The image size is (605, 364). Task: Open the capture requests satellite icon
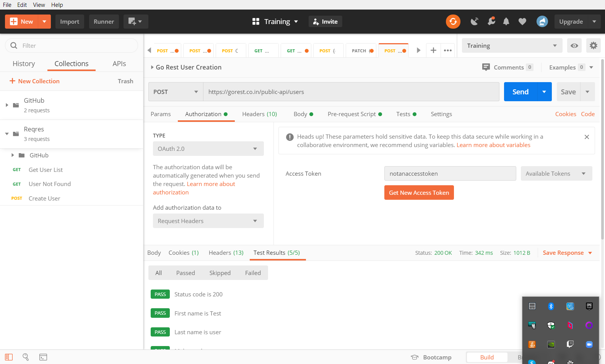tap(475, 21)
